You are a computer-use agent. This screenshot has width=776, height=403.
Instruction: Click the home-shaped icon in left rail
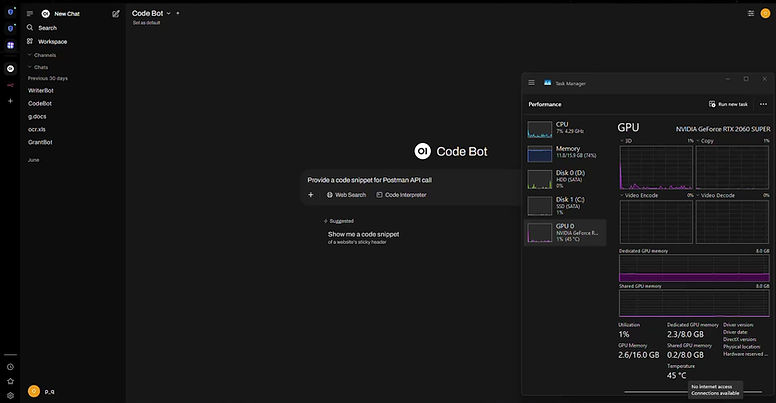point(10,381)
